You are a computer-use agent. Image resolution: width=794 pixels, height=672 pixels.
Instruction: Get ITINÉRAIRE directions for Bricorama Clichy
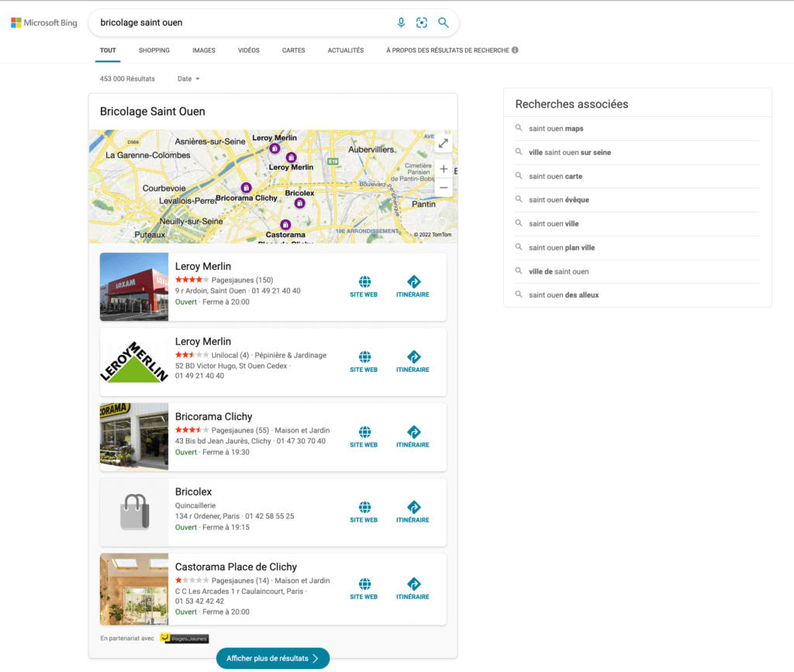[413, 436]
